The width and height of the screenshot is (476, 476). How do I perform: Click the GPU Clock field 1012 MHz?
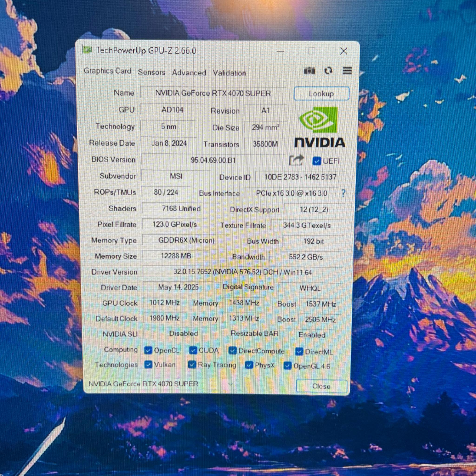164,303
